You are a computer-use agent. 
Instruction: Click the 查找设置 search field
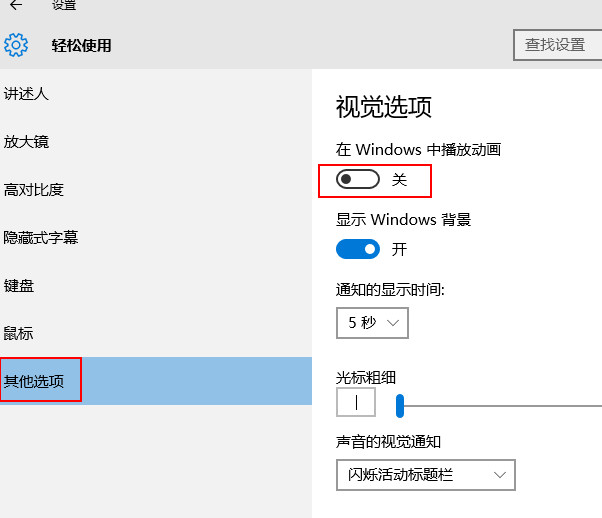coord(557,45)
